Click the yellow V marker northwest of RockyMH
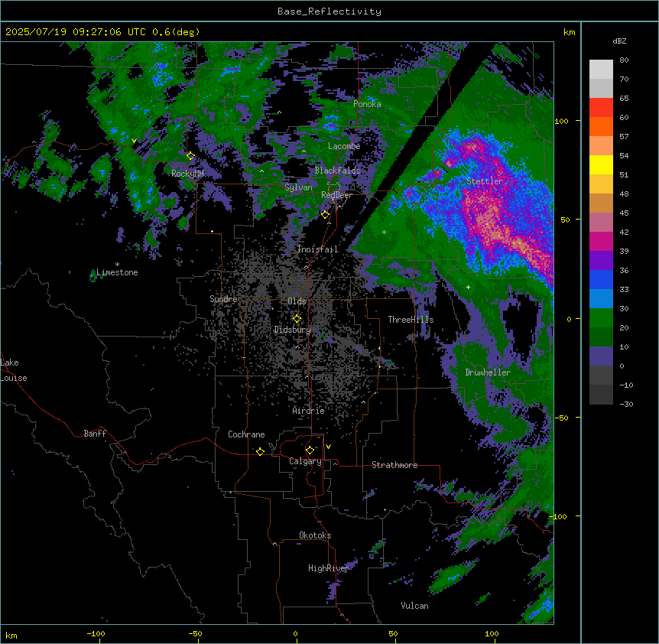Screen dimensions: 659x644 point(134,141)
